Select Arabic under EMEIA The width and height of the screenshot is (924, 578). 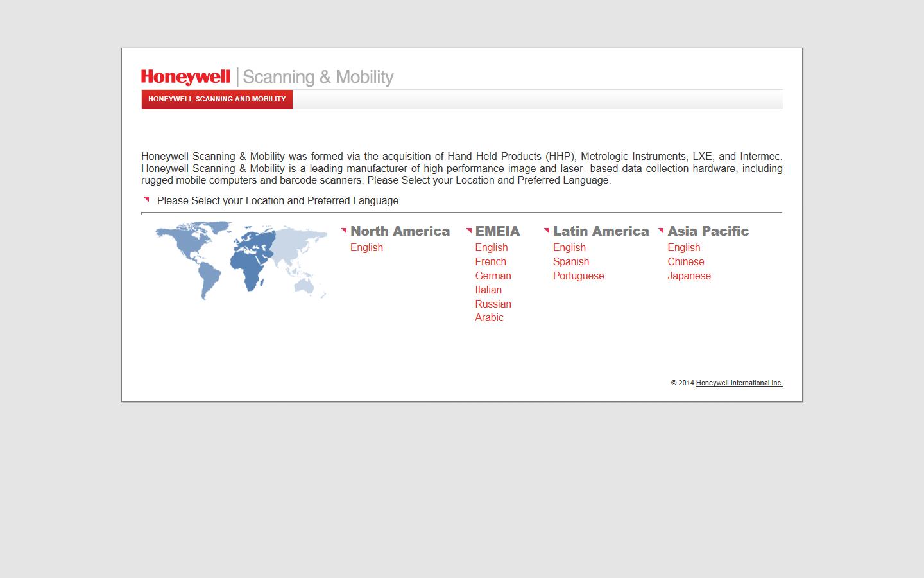490,317
